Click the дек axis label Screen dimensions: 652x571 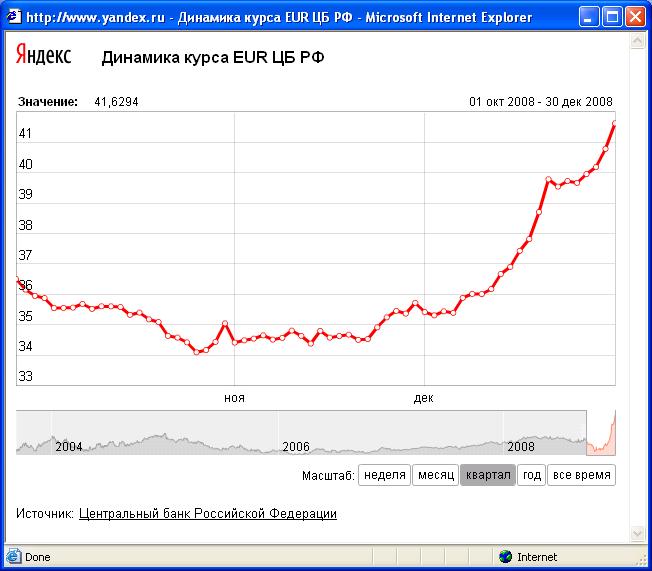coord(423,398)
